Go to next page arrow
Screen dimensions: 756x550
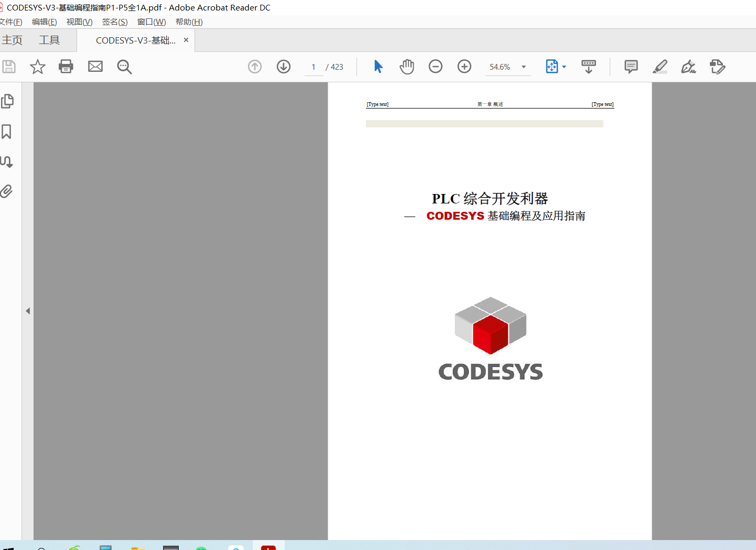click(284, 67)
